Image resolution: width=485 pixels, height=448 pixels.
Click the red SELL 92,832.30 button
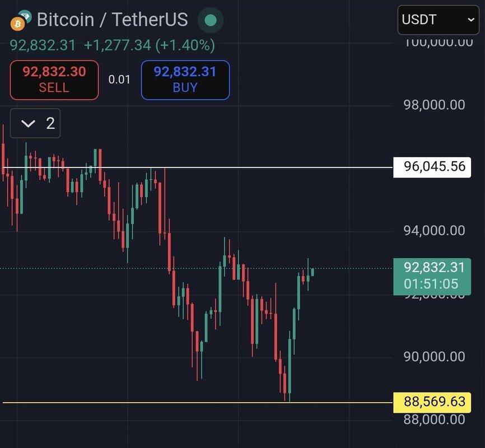[54, 80]
